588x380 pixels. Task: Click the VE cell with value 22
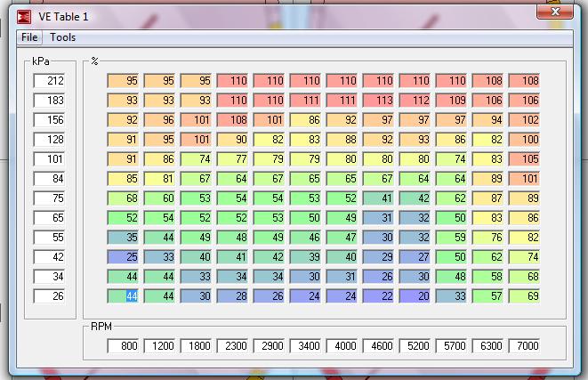[378, 296]
